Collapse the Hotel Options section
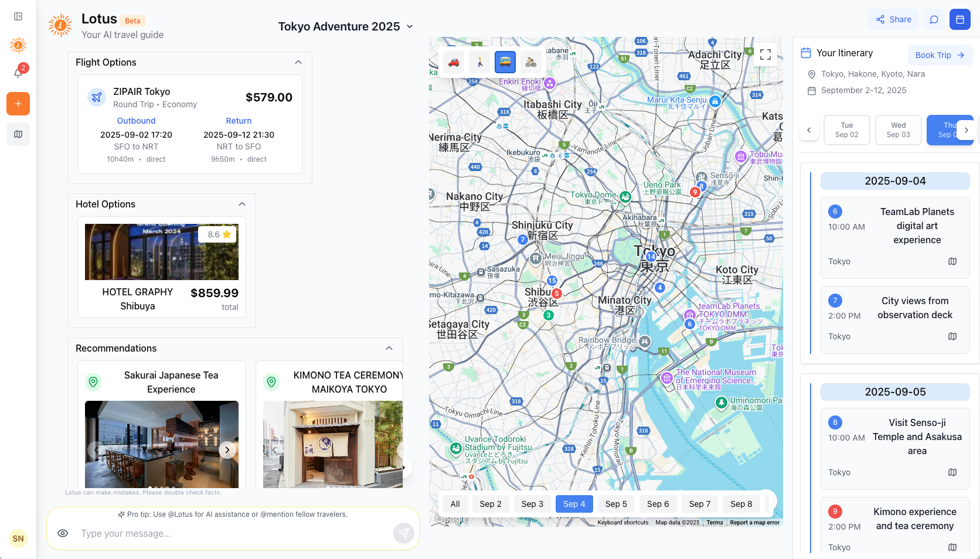 tap(242, 204)
